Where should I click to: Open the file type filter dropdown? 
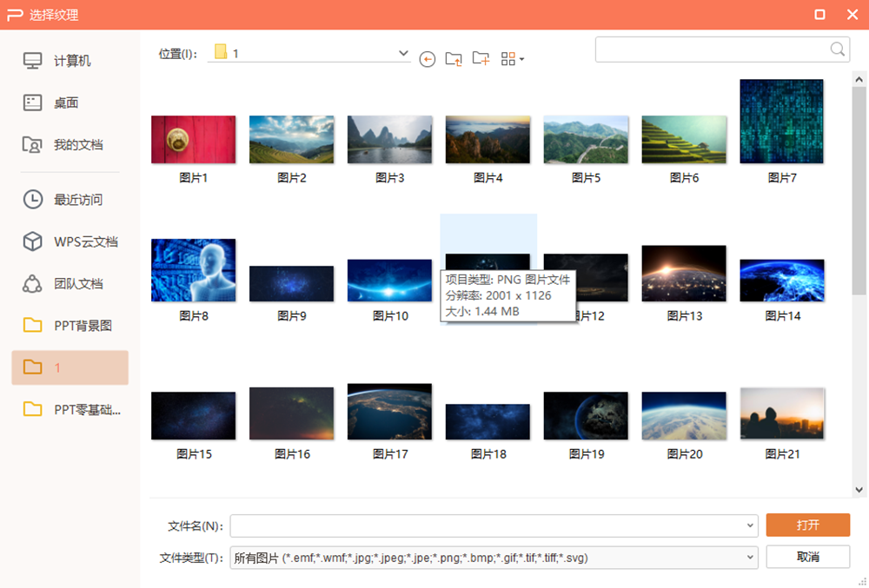coord(749,558)
